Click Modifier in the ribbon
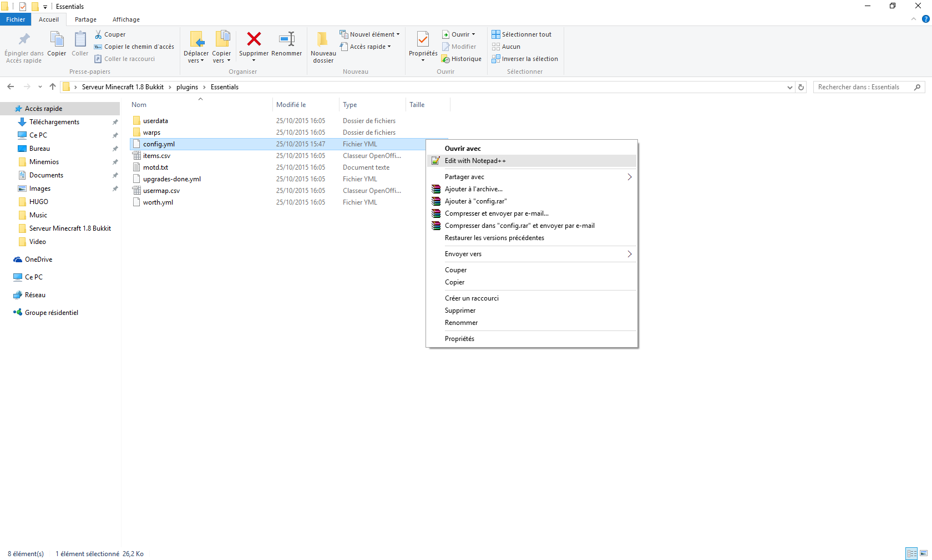The width and height of the screenshot is (932, 560). point(459,47)
